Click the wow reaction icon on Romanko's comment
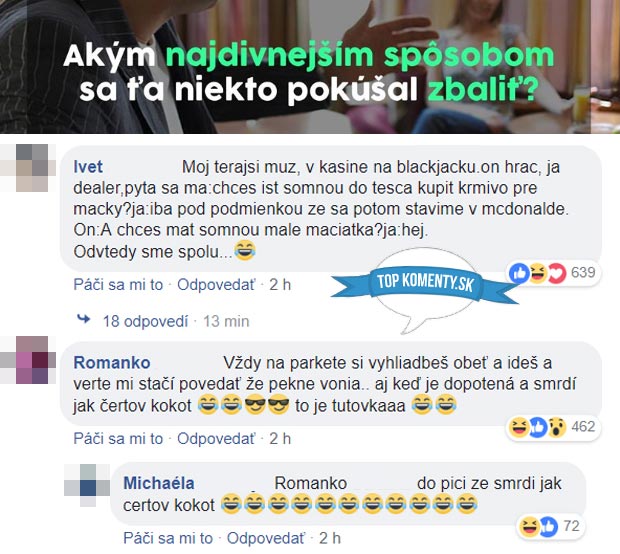The height and width of the screenshot is (554, 620). click(x=557, y=427)
